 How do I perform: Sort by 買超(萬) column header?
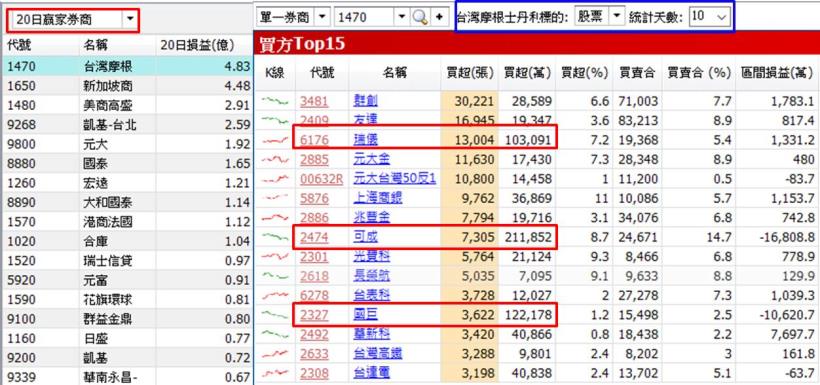point(527,73)
